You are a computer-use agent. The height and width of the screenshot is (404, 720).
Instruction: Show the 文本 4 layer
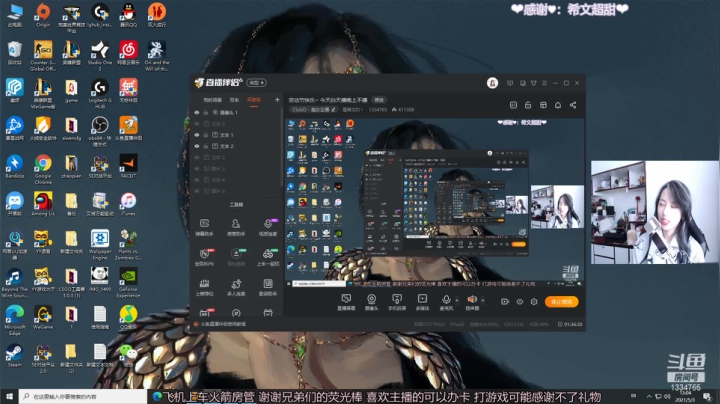tap(197, 180)
